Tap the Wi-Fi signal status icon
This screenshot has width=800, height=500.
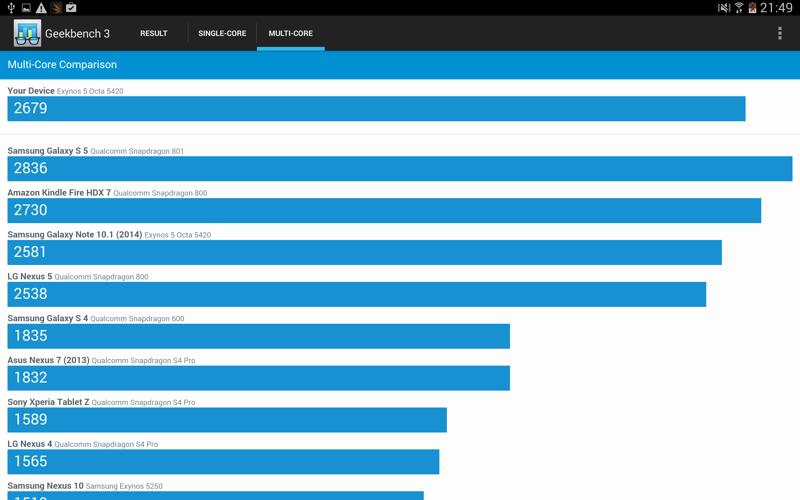click(x=739, y=8)
